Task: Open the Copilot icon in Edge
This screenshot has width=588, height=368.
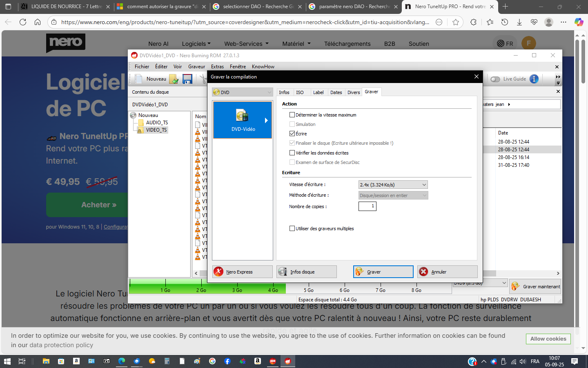Action: 579,22
